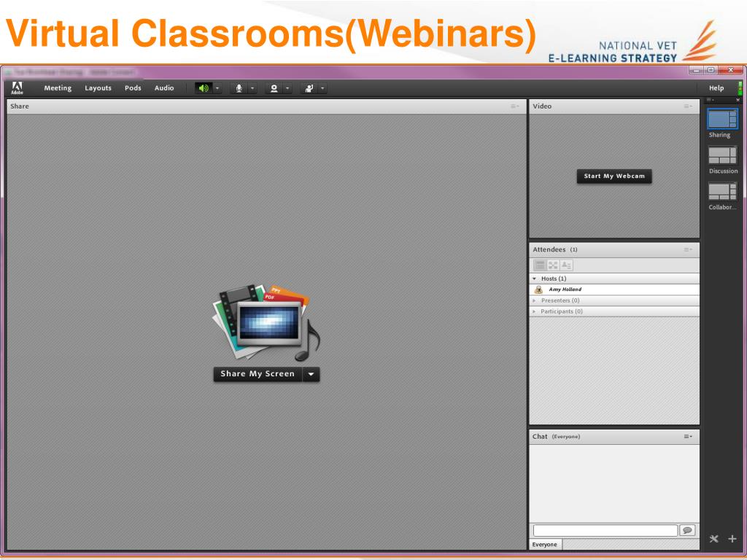The image size is (747, 560).
Task: Click the Video pod title
Action: click(542, 106)
